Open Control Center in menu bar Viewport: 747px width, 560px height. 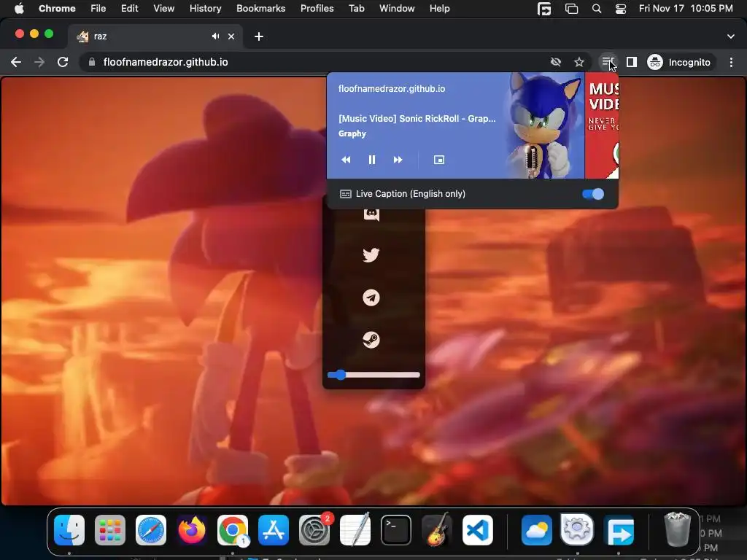point(620,9)
